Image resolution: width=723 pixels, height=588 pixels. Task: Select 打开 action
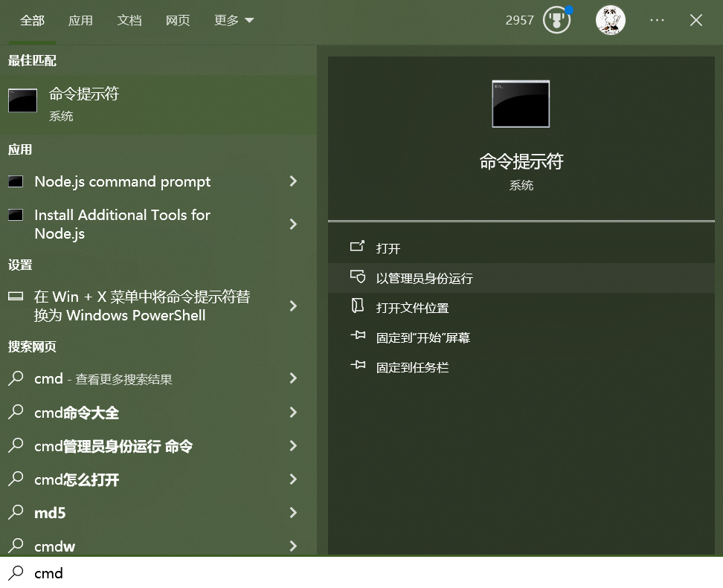[x=521, y=248]
